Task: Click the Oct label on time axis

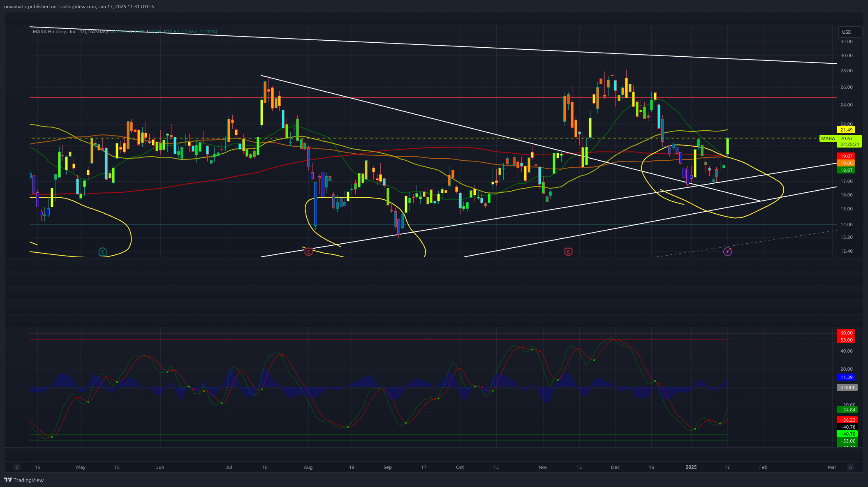Action: coord(460,467)
